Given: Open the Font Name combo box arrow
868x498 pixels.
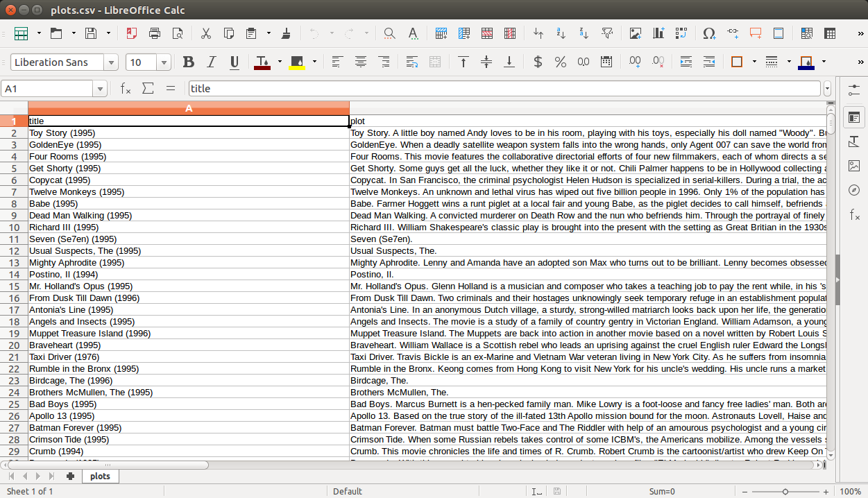Looking at the screenshot, I should (x=111, y=62).
